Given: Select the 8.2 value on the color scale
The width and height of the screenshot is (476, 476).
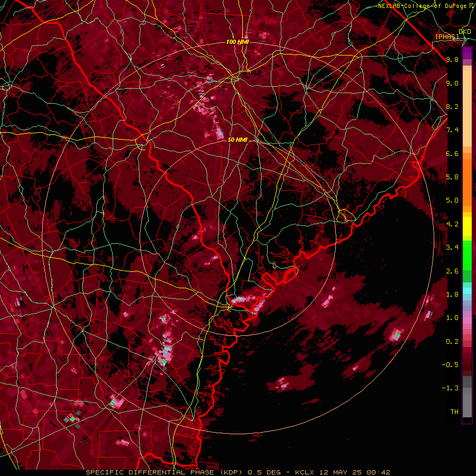Looking at the screenshot, I should [x=452, y=106].
